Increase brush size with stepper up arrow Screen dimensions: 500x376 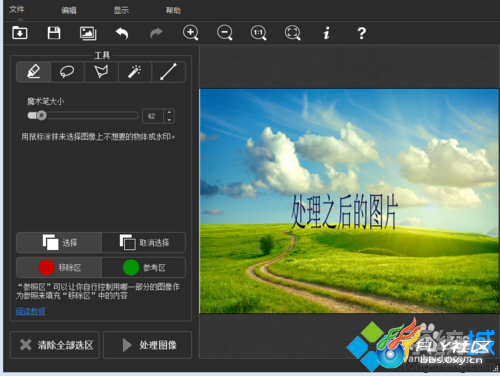169,113
